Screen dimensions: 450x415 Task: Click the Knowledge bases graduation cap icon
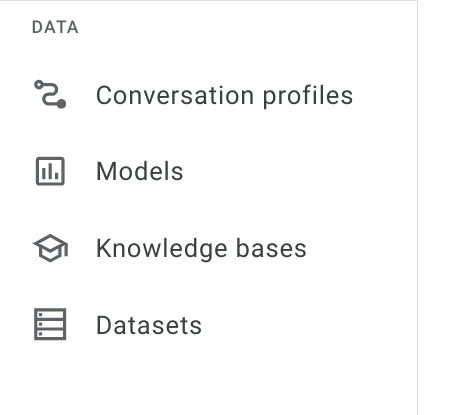(x=50, y=248)
